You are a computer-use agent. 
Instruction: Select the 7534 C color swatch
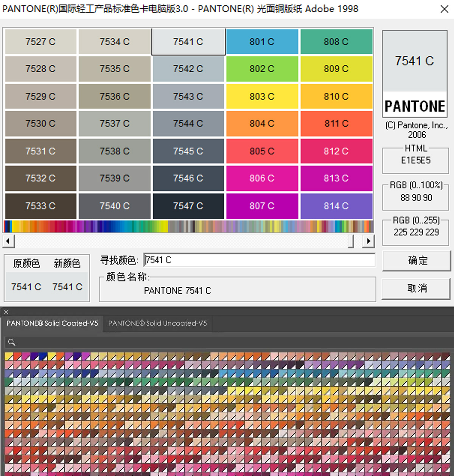115,42
